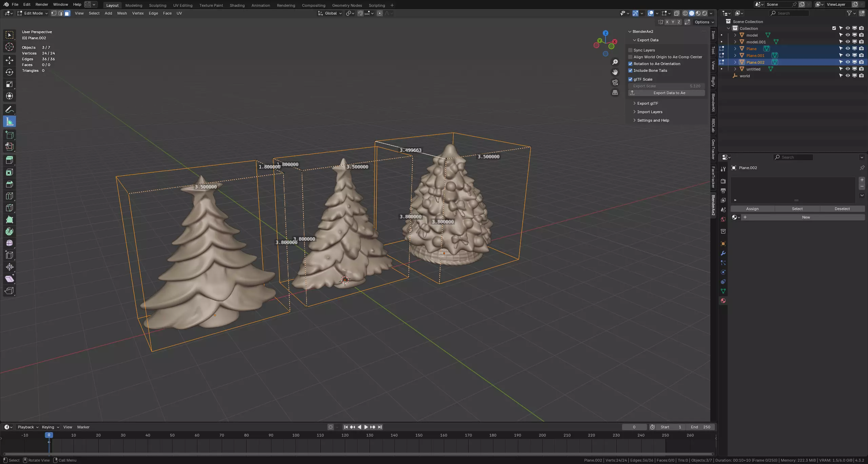868x464 pixels.
Task: Expand the Export glTF section
Action: click(647, 103)
